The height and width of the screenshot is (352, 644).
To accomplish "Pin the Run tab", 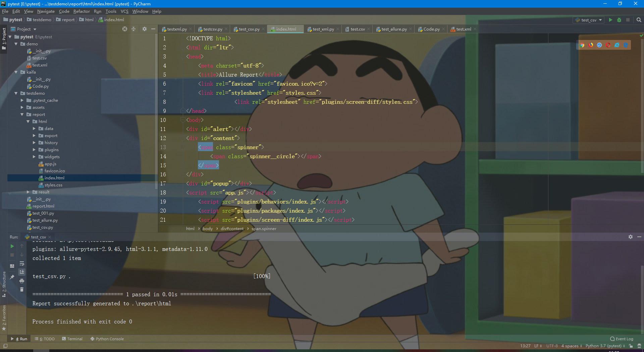I will [x=12, y=277].
